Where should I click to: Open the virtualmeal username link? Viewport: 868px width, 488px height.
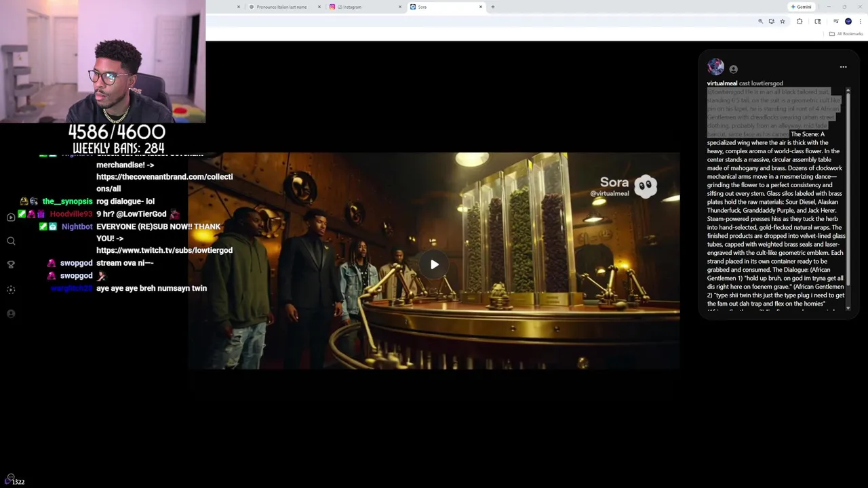pyautogui.click(x=722, y=83)
